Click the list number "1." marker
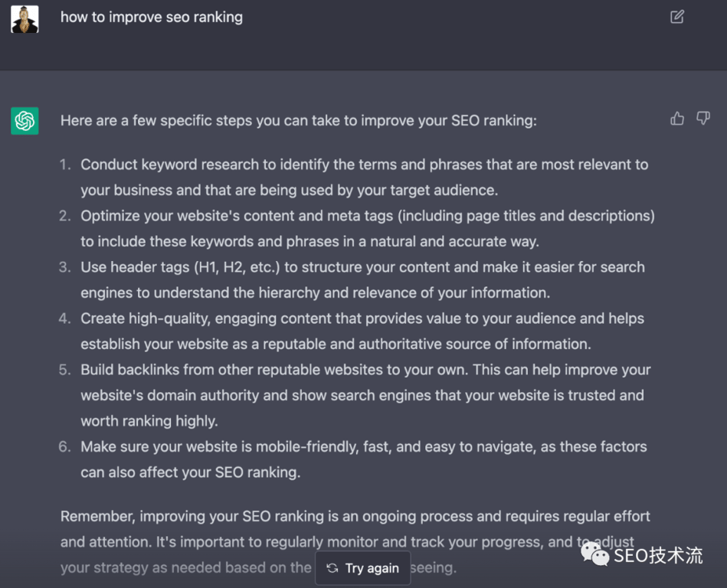The height and width of the screenshot is (588, 727). tap(65, 165)
